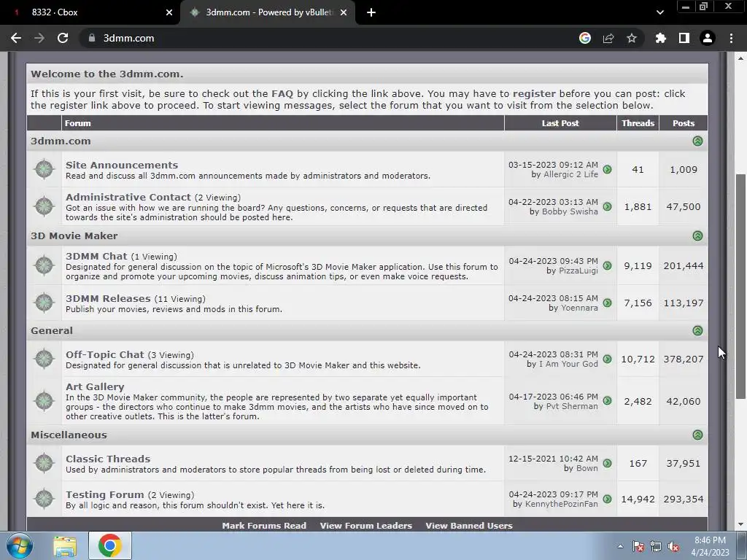Open the 3DMM Releases forum
The image size is (747, 560).
[108, 298]
